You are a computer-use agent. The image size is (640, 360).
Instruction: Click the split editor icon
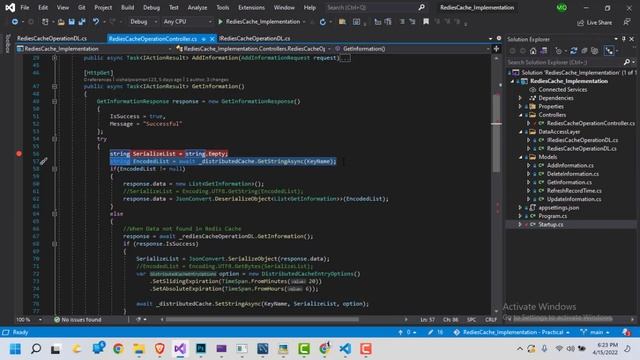pyautogui.click(x=496, y=49)
